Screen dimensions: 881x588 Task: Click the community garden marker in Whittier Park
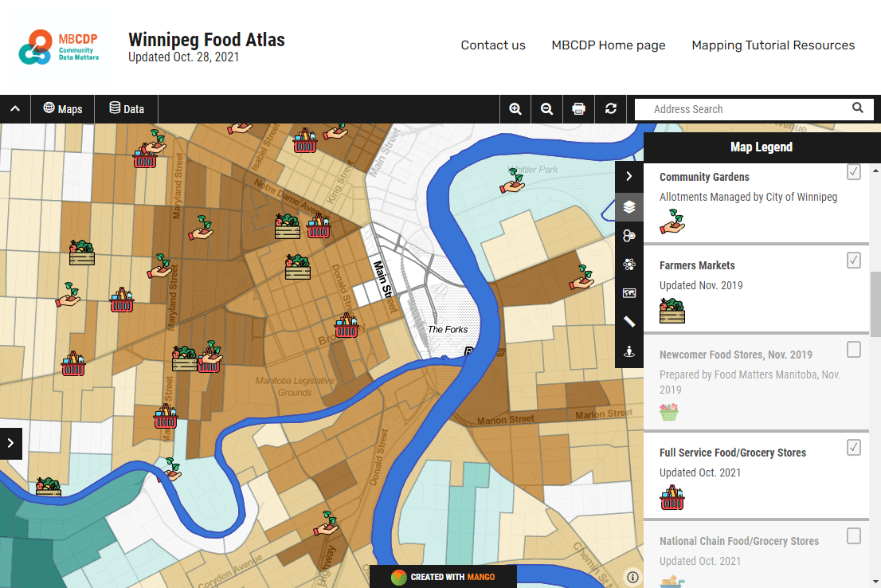coord(512,182)
